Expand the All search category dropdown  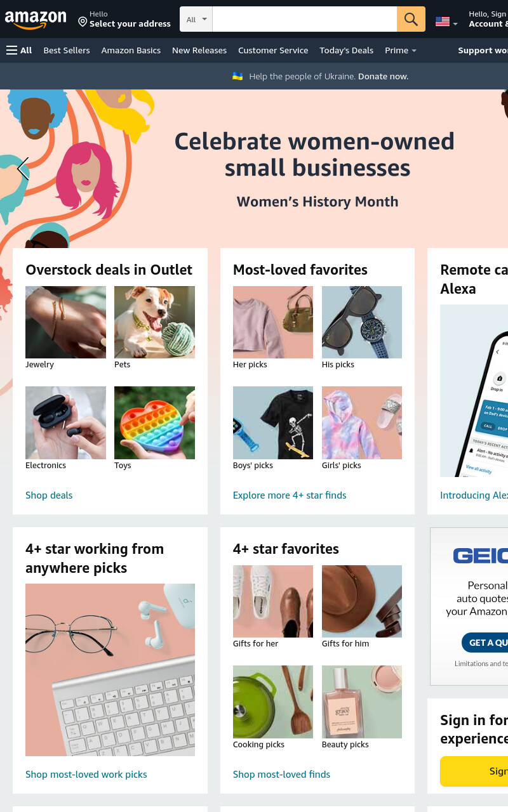(196, 19)
